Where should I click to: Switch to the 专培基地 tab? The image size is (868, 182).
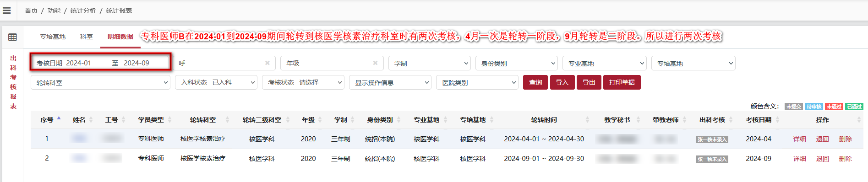pos(53,37)
